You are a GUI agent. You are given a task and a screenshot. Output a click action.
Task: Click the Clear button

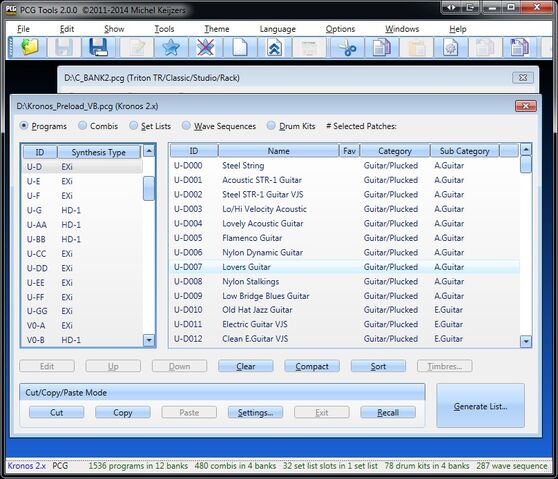tap(246, 366)
